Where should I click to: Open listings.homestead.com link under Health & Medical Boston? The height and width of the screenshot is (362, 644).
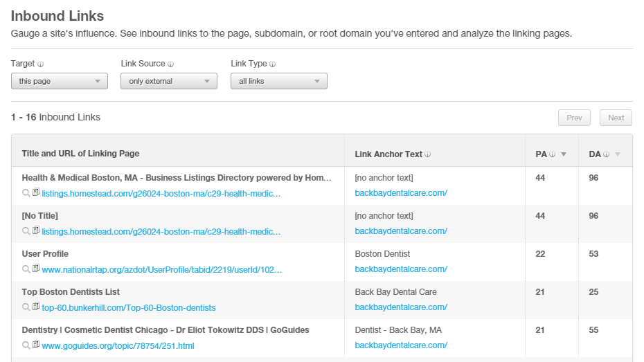pos(161,194)
